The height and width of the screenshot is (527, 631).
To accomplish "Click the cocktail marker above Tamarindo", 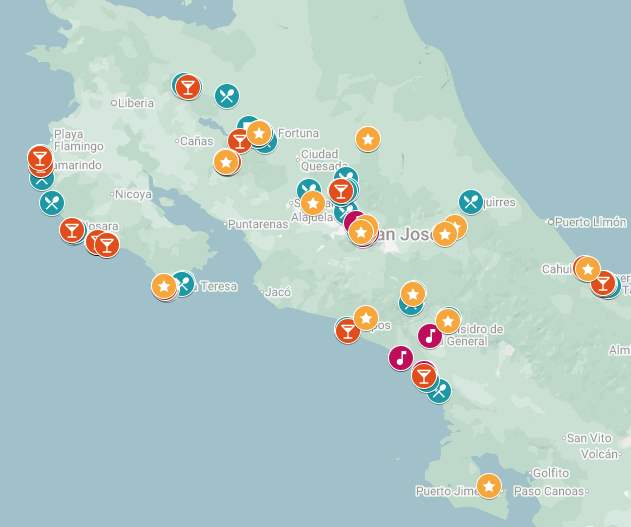I will pos(39,158).
